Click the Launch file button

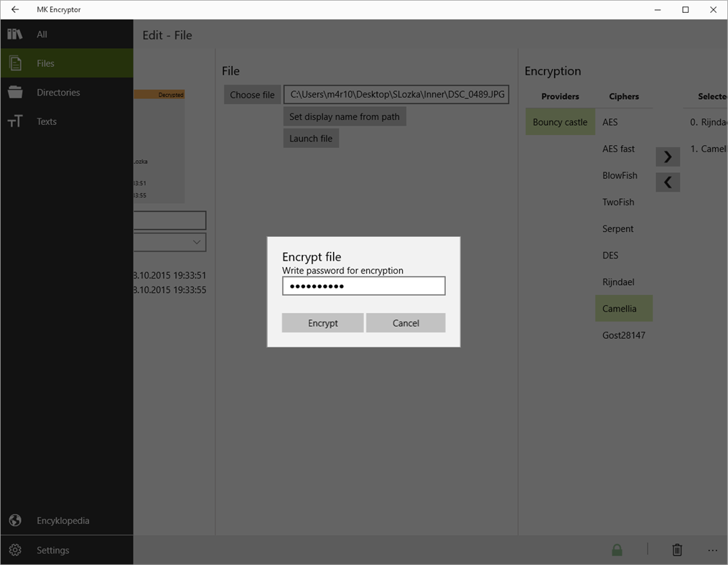[x=310, y=139]
